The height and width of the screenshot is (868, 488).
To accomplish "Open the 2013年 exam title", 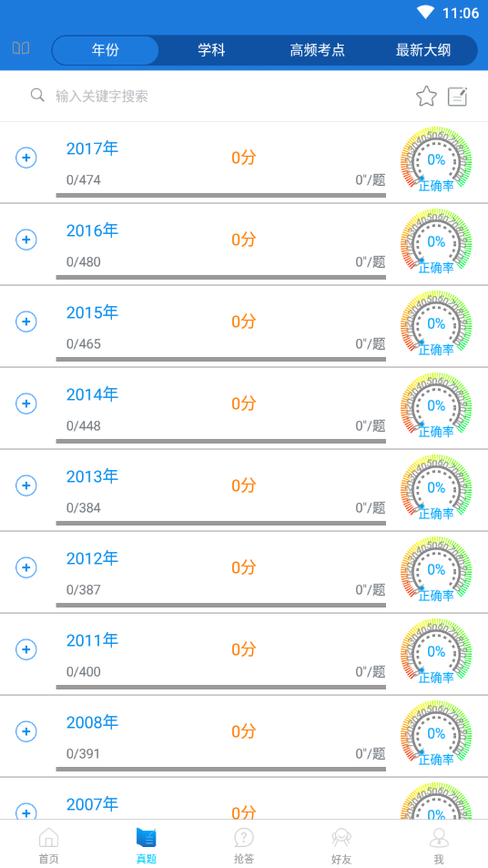I will (x=92, y=476).
